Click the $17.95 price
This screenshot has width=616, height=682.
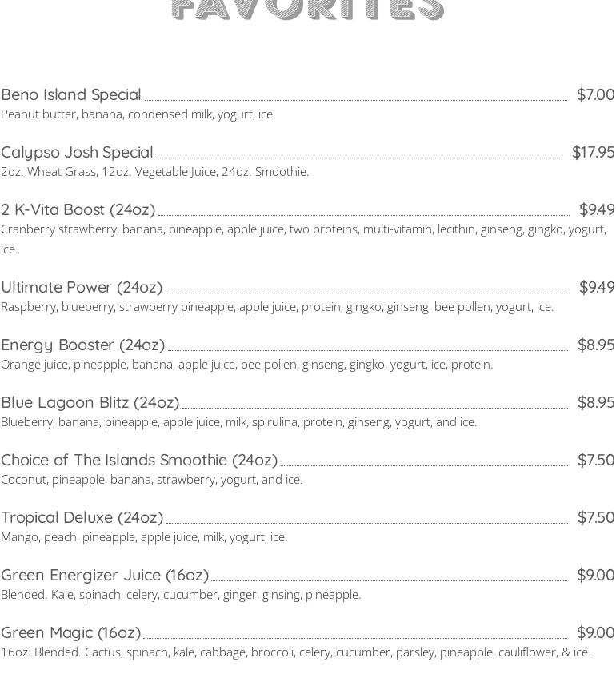point(593,152)
